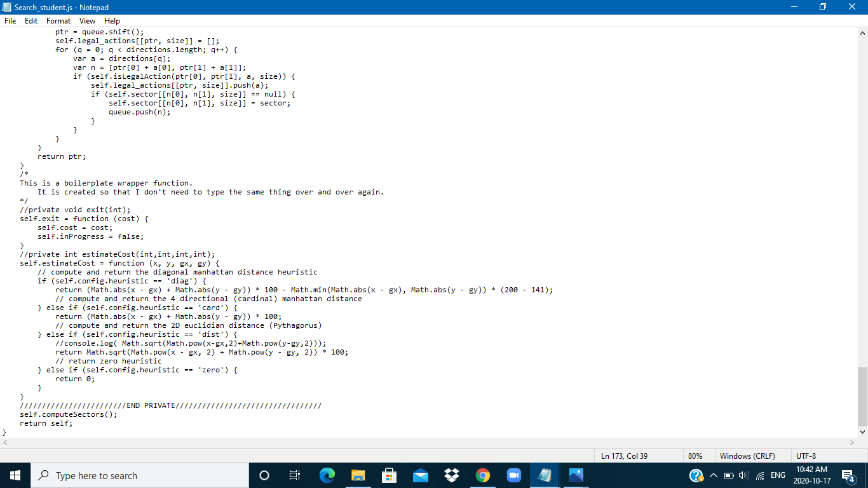
Task: Click the Windows Start button
Action: [15, 475]
